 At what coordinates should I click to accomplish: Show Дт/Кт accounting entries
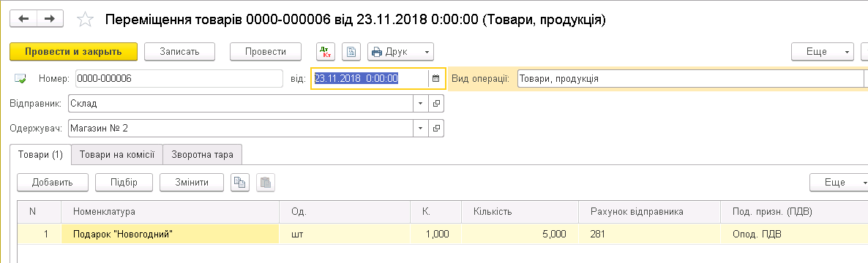(x=326, y=52)
